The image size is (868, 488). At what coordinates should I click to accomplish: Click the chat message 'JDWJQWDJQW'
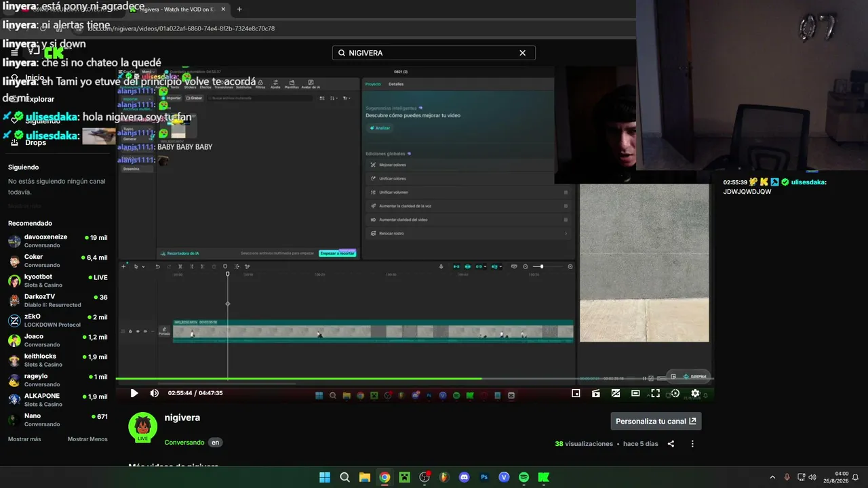(x=747, y=192)
